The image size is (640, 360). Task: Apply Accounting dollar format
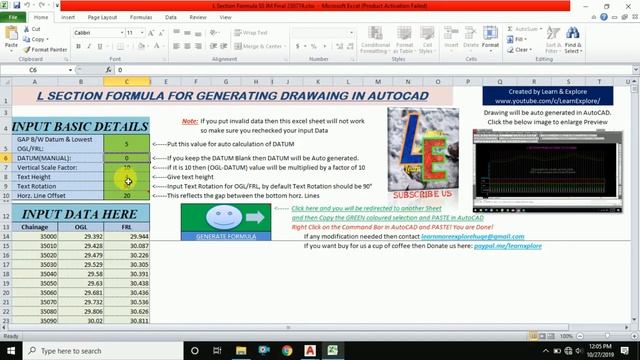click(x=298, y=46)
